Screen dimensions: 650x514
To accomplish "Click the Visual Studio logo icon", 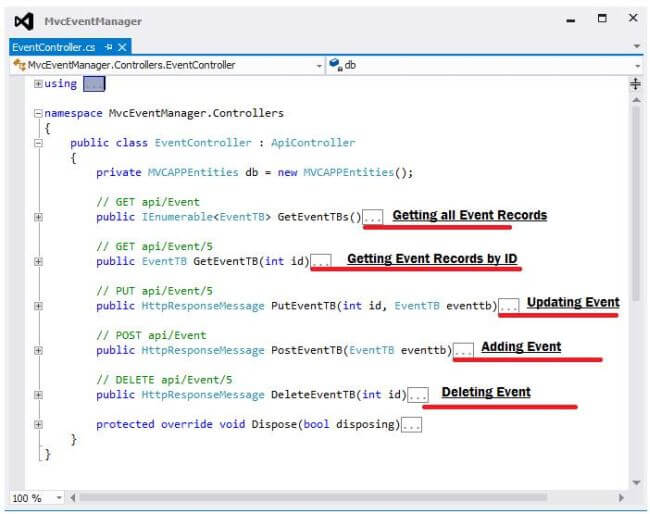I will coord(24,21).
